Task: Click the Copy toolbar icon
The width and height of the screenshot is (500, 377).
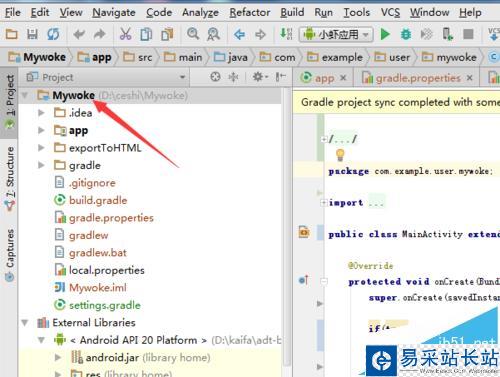Action: pos(146,34)
